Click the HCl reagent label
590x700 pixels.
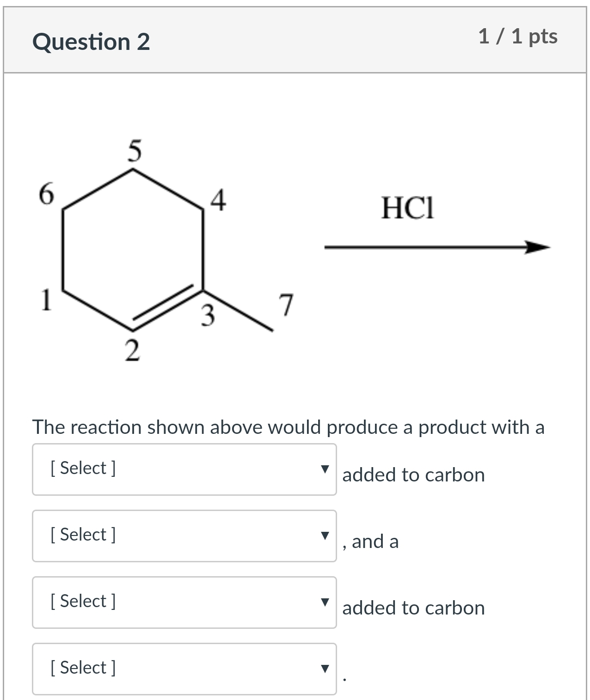pyautogui.click(x=408, y=208)
